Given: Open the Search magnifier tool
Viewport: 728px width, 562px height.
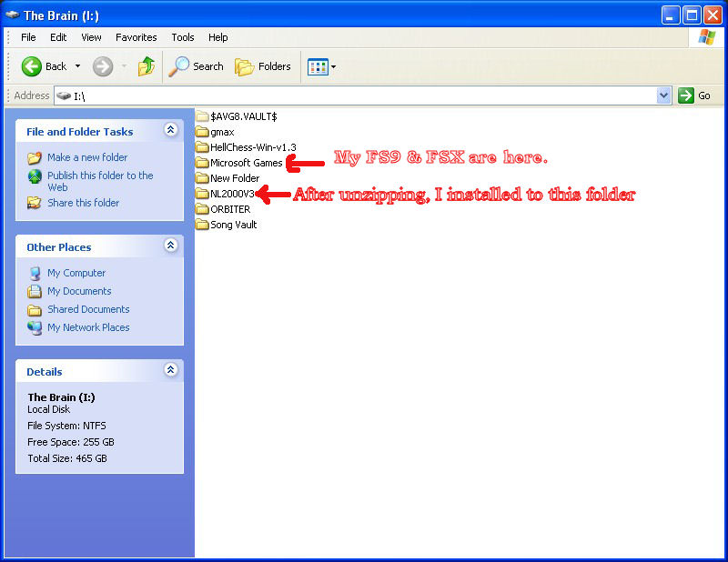Looking at the screenshot, I should click(179, 66).
